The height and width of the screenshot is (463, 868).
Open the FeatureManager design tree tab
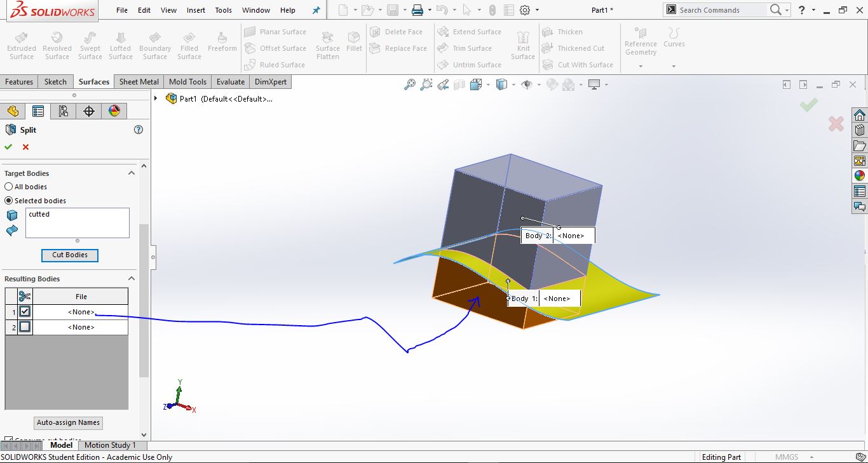click(x=13, y=111)
